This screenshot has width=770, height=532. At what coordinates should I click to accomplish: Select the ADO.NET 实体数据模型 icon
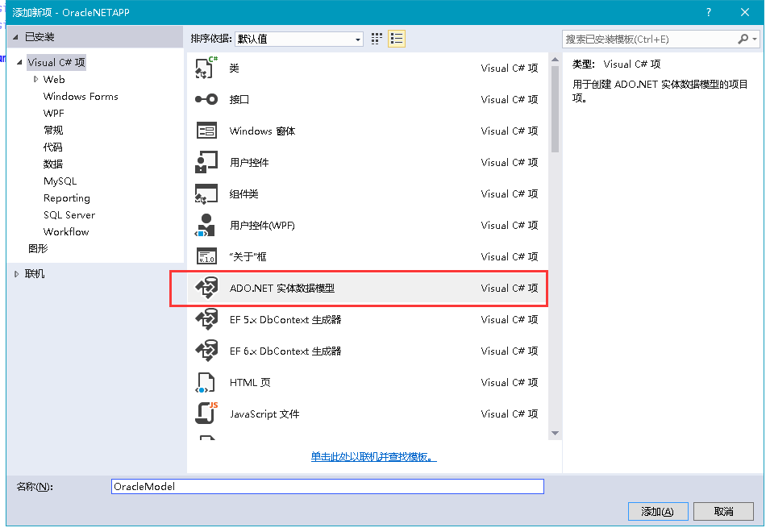pos(206,288)
